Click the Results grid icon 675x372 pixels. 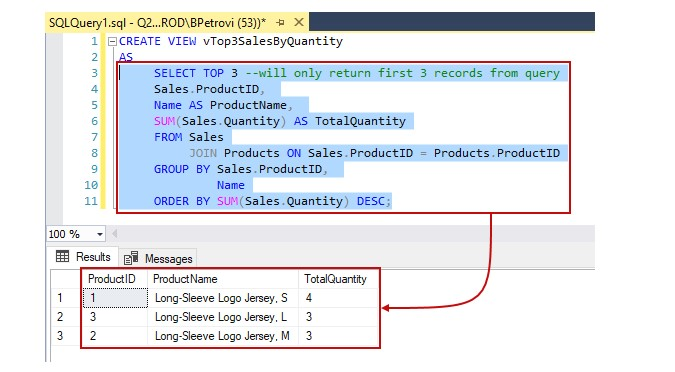point(62,257)
